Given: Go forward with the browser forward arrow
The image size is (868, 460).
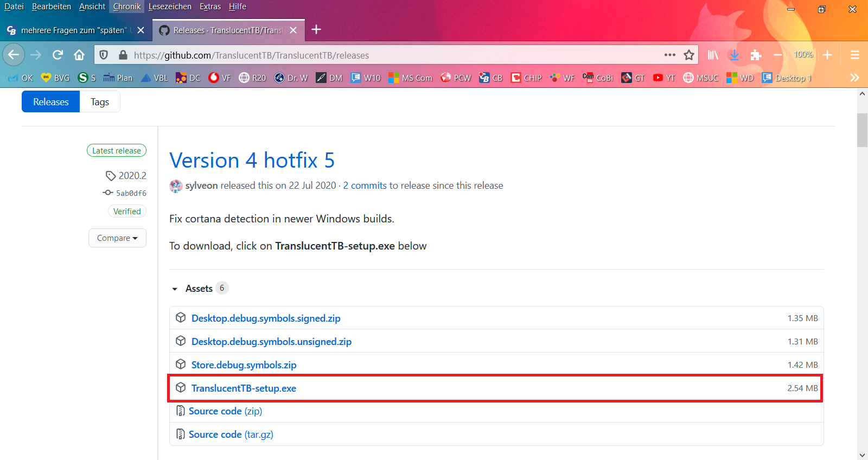Looking at the screenshot, I should click(x=36, y=55).
